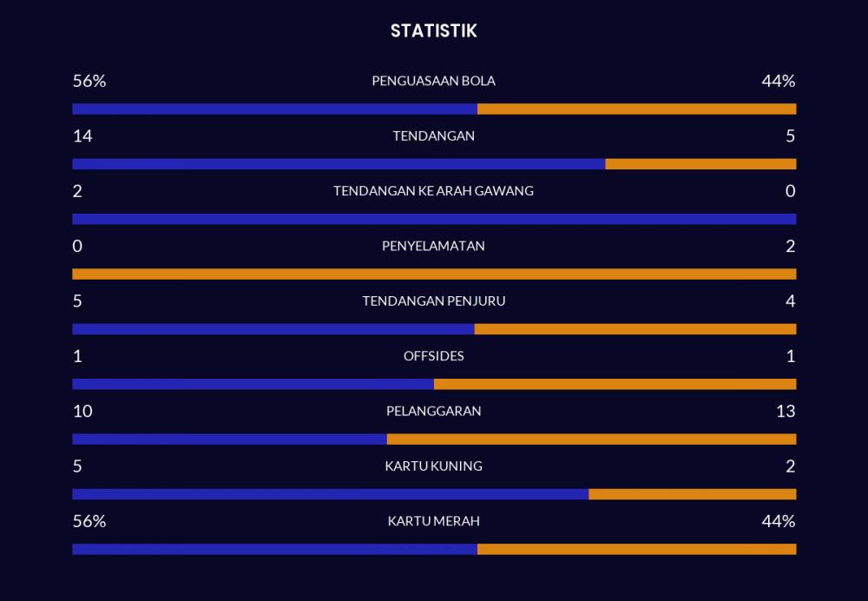This screenshot has width=868, height=601.
Task: Click the blue corner-kick bar segment
Action: 273,329
